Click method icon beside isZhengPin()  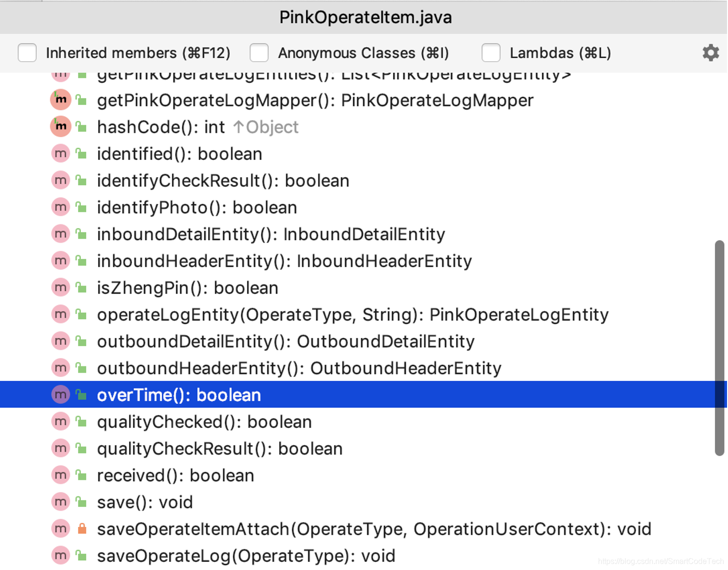point(61,287)
